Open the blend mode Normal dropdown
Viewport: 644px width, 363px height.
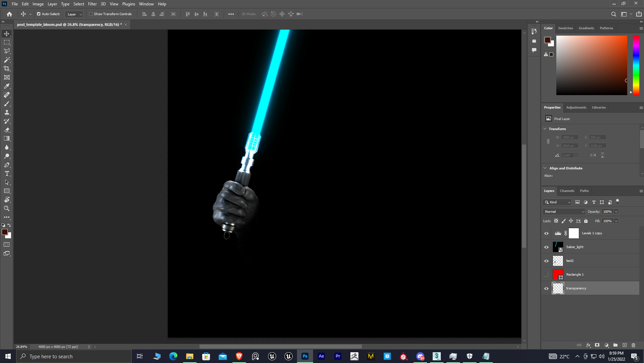(x=564, y=212)
